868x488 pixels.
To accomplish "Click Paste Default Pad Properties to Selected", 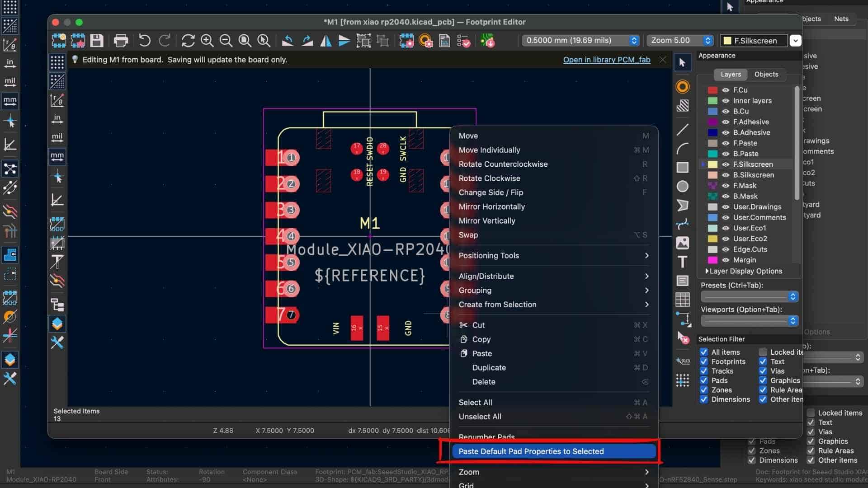I will pos(531,451).
